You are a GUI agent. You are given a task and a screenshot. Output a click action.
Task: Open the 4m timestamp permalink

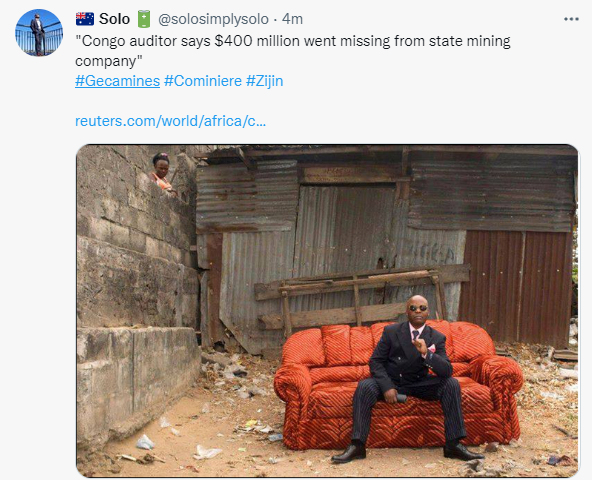pyautogui.click(x=293, y=19)
